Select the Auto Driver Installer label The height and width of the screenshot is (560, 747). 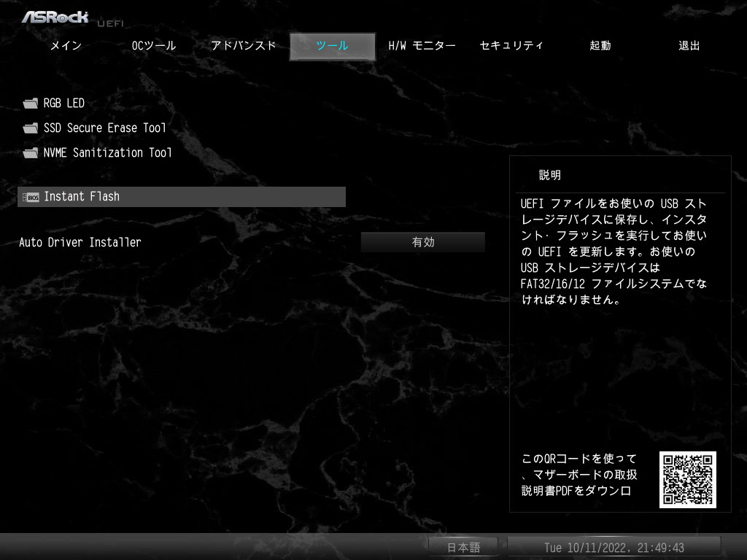point(80,242)
